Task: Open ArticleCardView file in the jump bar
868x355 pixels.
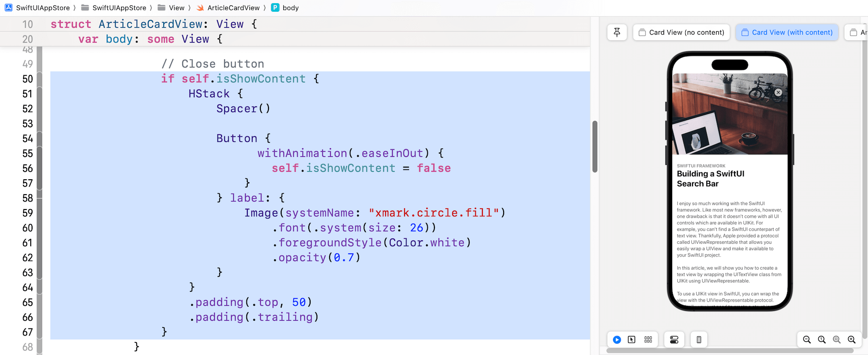Action: [228, 8]
